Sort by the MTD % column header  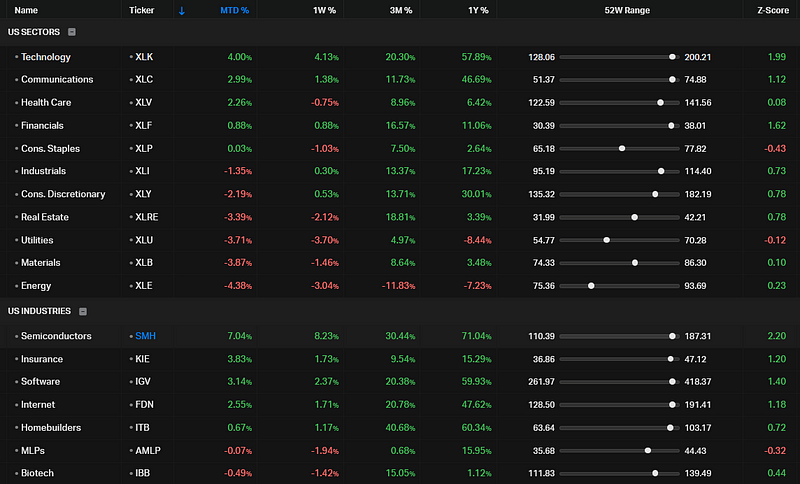(x=235, y=10)
